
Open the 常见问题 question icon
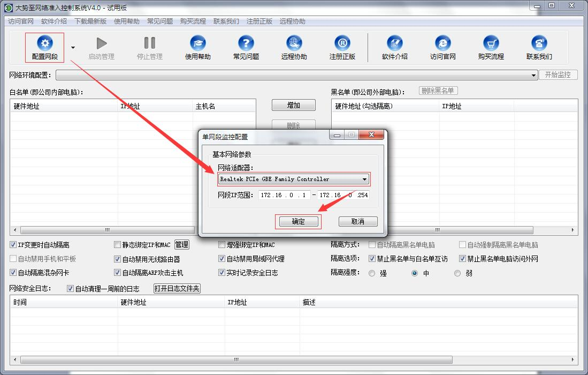point(246,43)
